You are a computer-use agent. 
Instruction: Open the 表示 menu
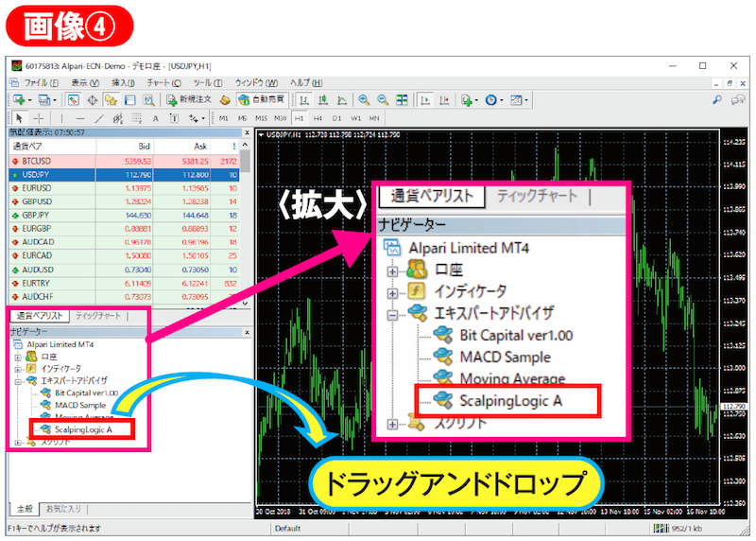click(85, 83)
